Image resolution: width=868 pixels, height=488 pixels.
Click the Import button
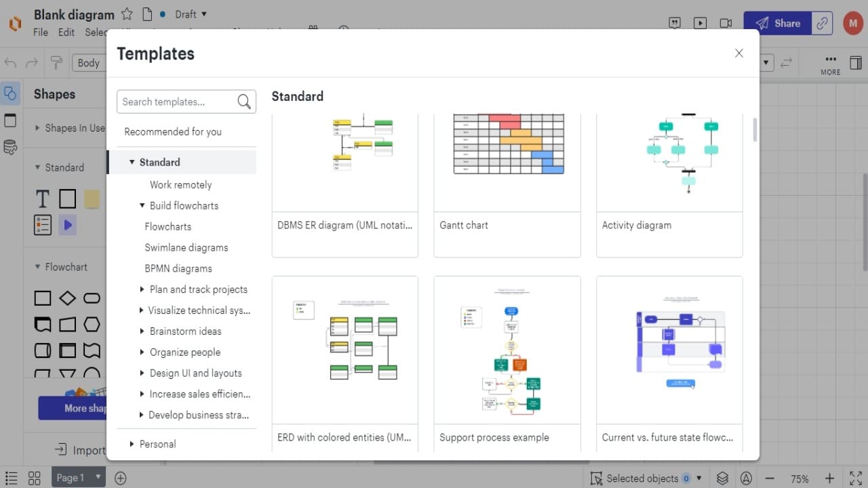80,450
